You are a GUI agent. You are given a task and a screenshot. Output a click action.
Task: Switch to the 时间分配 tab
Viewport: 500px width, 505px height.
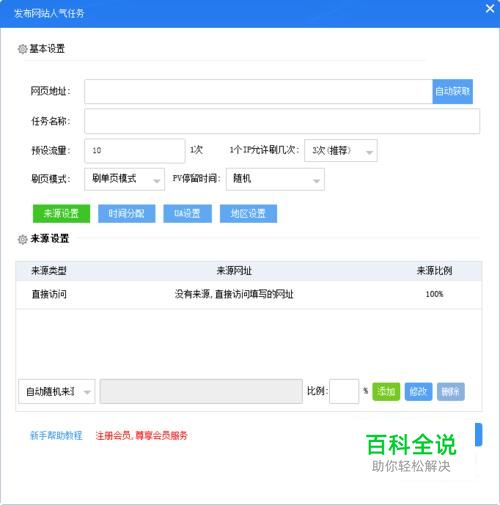(126, 213)
